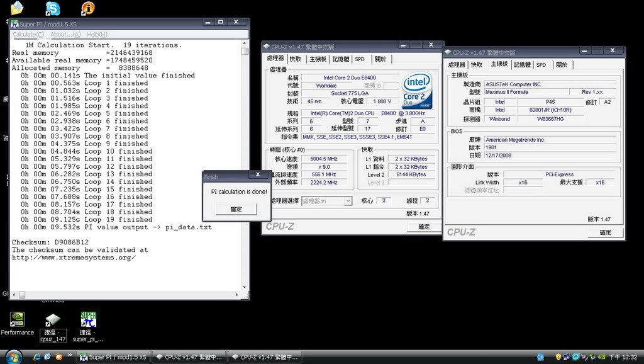Switch to 主機板 tab in left CPU-Z window
This screenshot has width=644, height=364.
[318, 59]
